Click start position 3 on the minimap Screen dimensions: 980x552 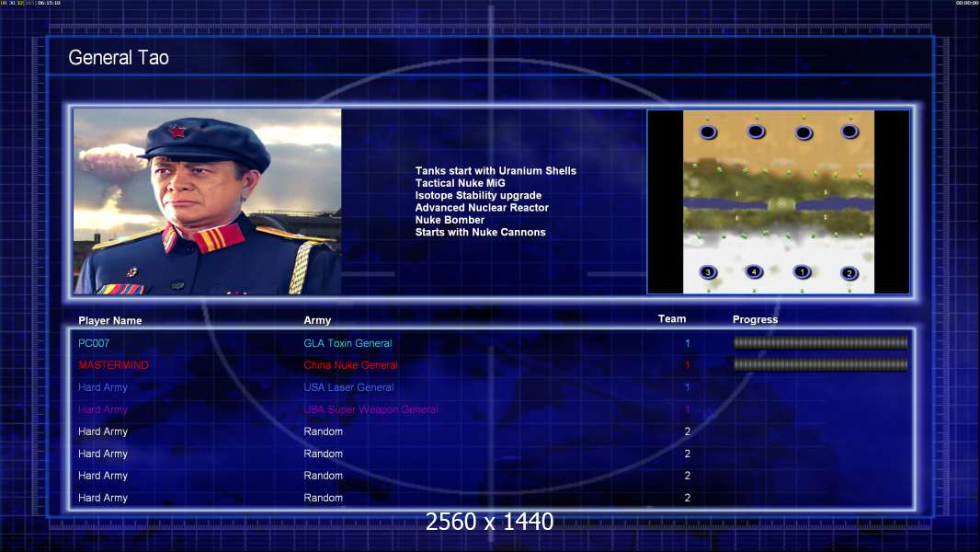tap(708, 272)
